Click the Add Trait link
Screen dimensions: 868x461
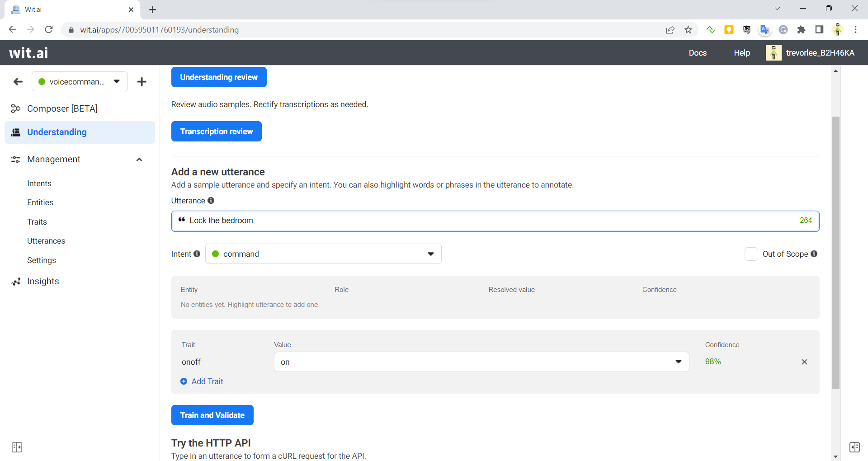point(202,381)
